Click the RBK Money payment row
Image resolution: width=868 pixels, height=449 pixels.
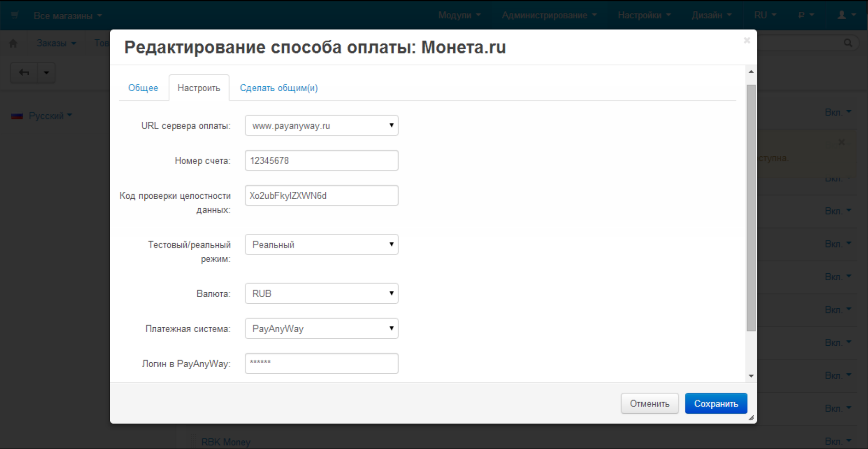point(226,442)
